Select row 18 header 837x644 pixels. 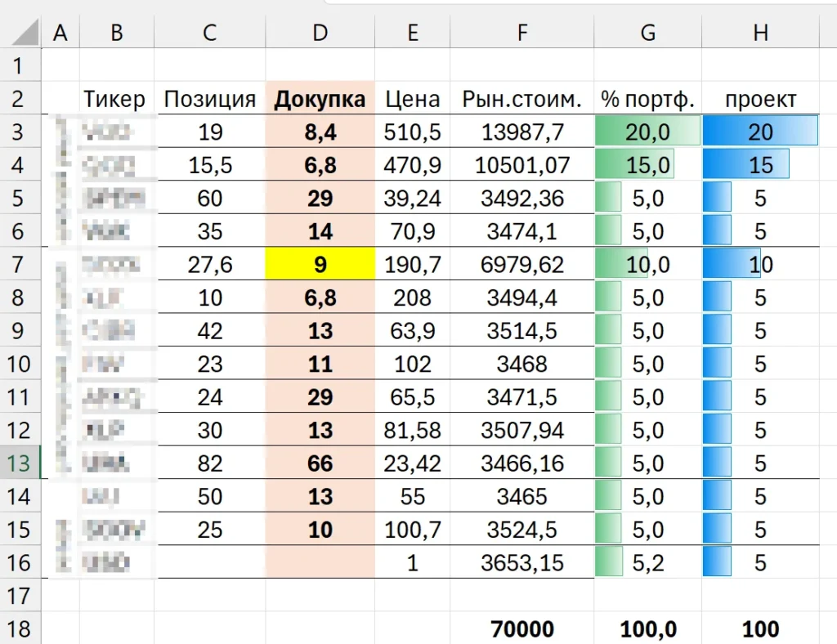point(20,628)
